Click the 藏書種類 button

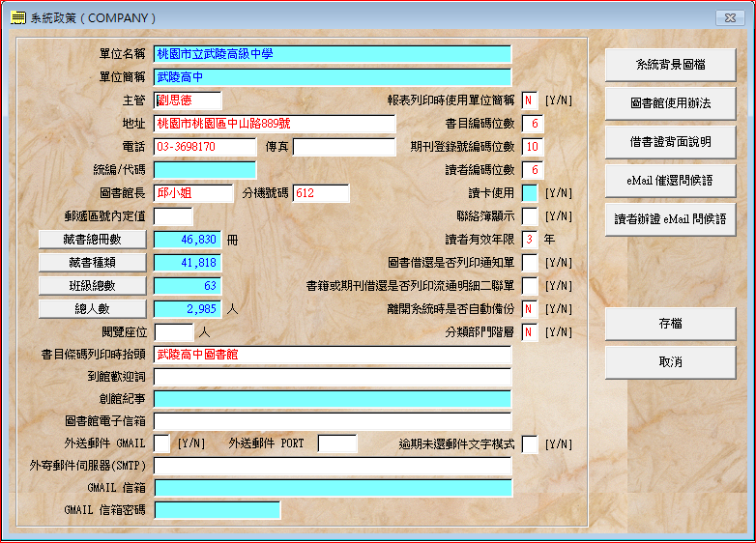pyautogui.click(x=92, y=263)
